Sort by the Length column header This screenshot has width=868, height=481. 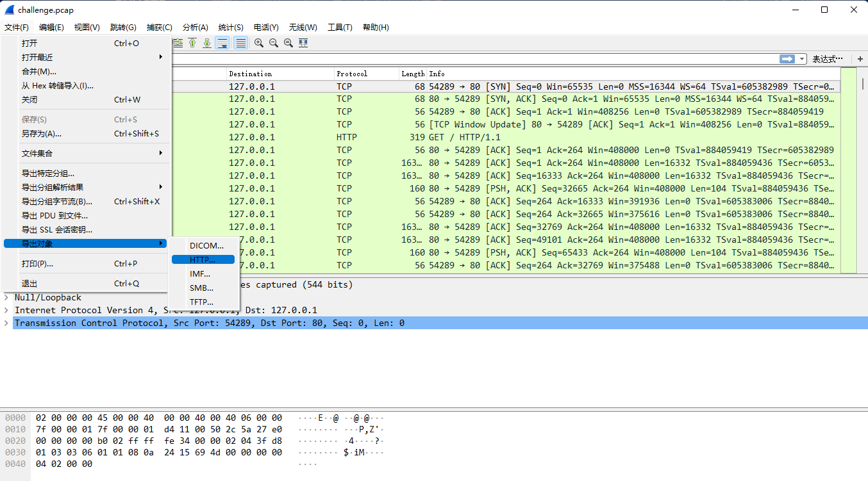point(413,74)
